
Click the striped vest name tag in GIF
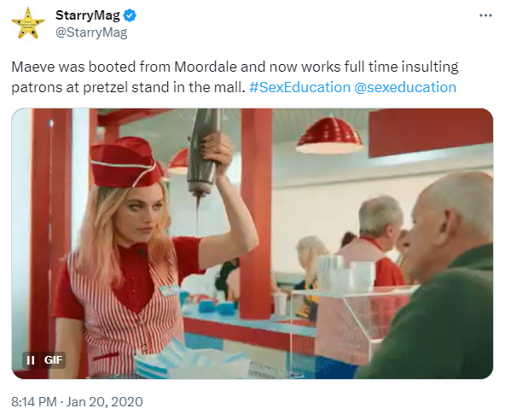(x=168, y=289)
